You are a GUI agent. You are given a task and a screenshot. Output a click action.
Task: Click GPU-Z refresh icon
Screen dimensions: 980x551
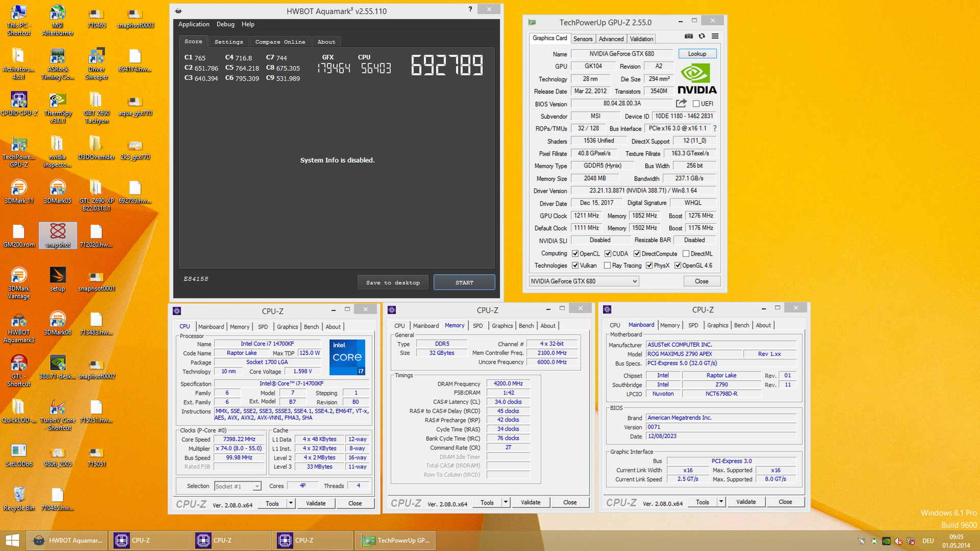coord(702,36)
